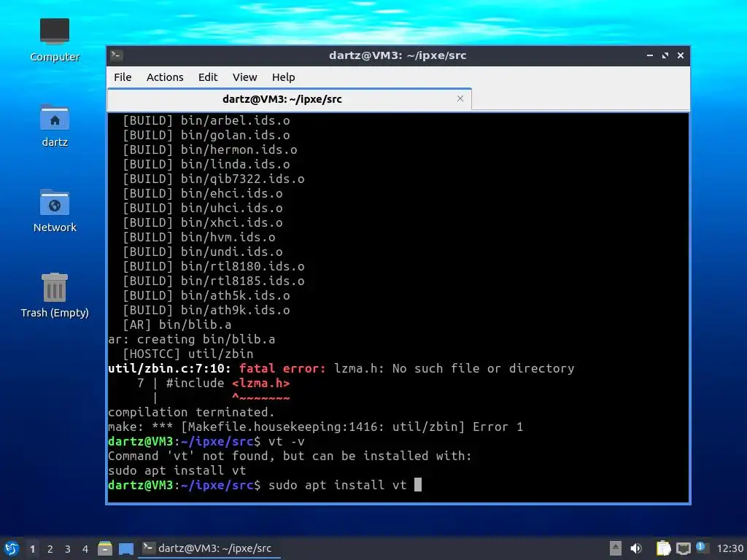The height and width of the screenshot is (560, 747).
Task: Click the terminal icon in the window title bar
Action: [x=116, y=55]
